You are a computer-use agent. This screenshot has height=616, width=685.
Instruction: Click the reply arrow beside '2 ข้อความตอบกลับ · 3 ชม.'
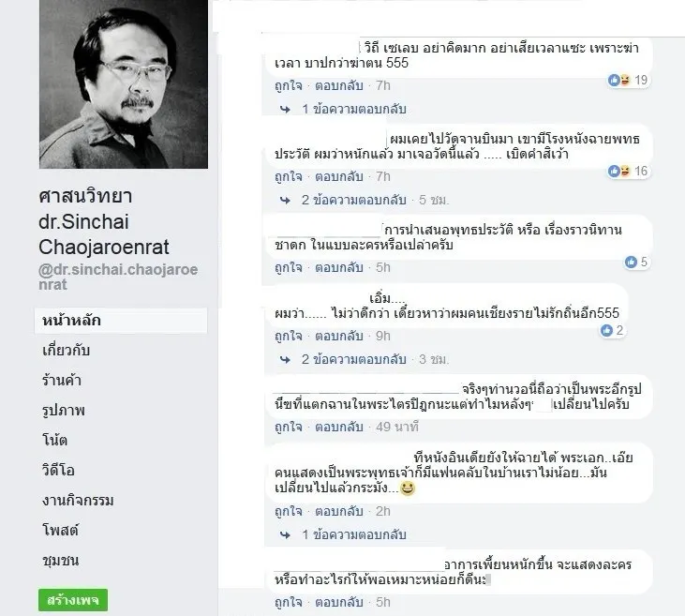click(285, 360)
